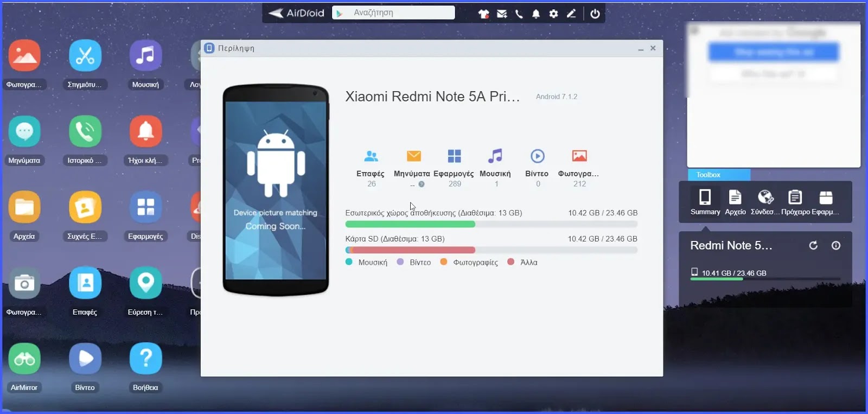Screen dimensions: 868x414
Task: Click the blurred blue button in ad panel
Action: [x=774, y=52]
